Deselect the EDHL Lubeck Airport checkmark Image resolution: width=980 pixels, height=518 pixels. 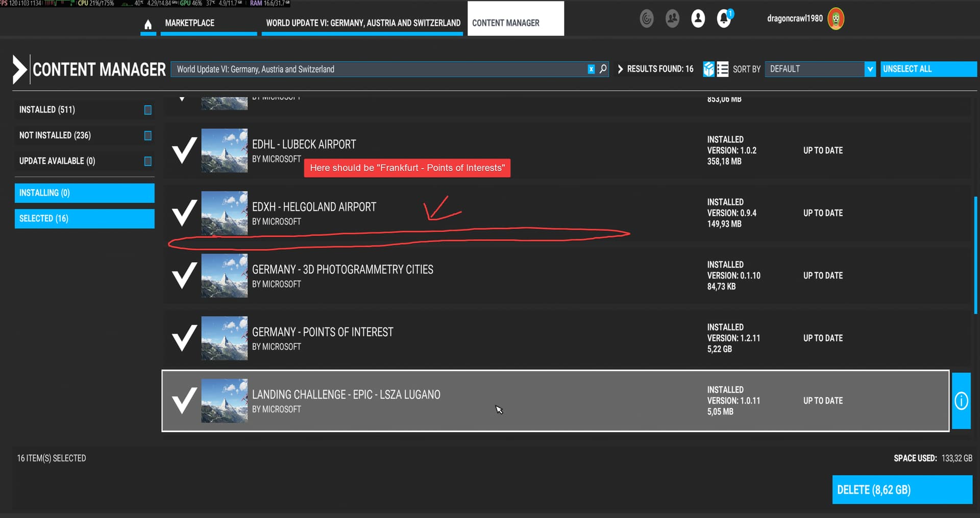tap(184, 151)
